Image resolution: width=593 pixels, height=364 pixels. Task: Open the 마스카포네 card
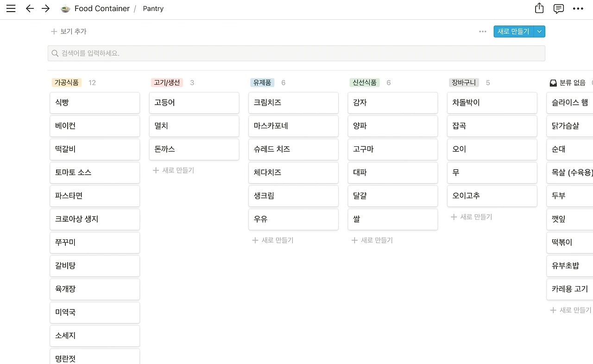[293, 126]
